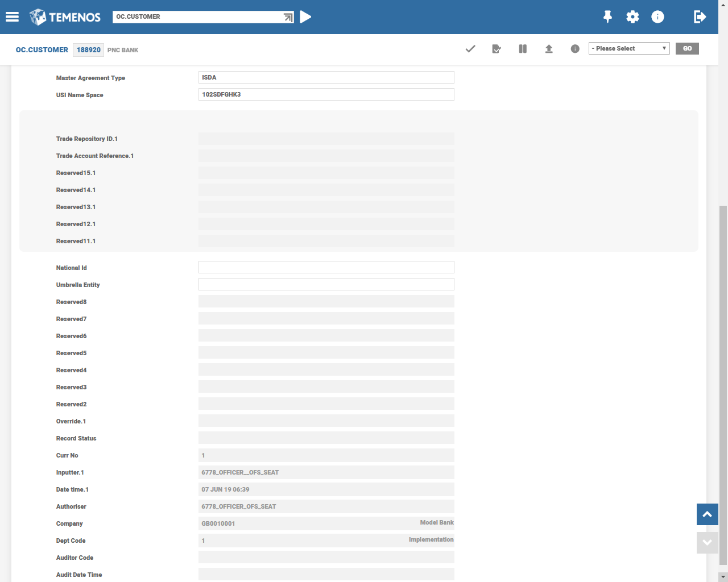Viewport: 728px width, 582px height.
Task: Click Model Bank enrichment text
Action: coord(437,522)
